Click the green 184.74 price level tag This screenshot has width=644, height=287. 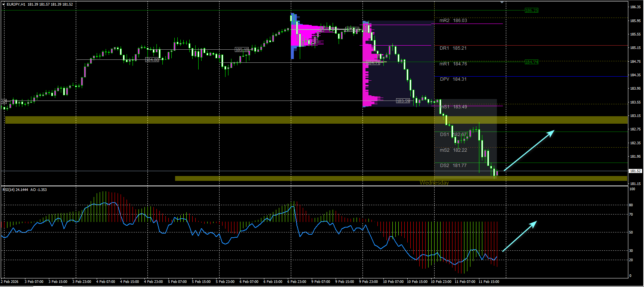pyautogui.click(x=531, y=62)
